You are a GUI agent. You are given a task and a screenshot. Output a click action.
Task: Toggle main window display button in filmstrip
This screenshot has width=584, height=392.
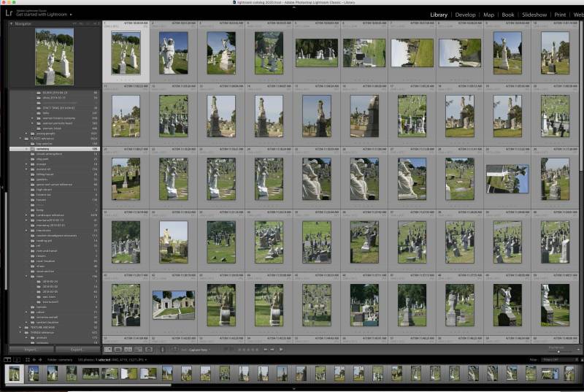(x=6, y=360)
